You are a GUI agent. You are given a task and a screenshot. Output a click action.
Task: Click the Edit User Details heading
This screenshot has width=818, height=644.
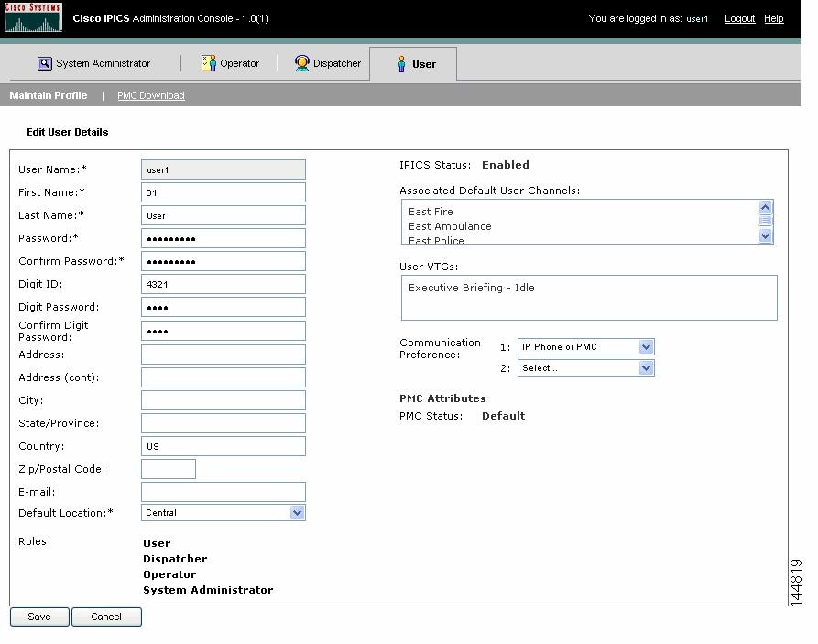68,132
